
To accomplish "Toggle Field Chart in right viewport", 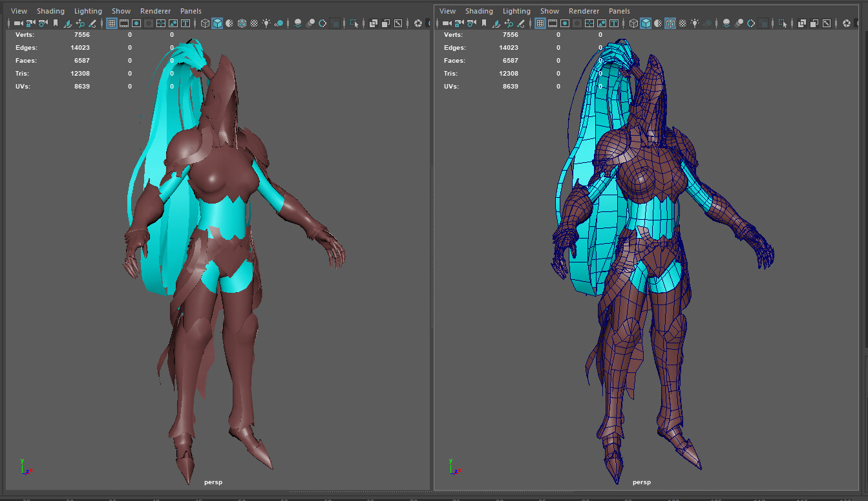I will point(589,23).
